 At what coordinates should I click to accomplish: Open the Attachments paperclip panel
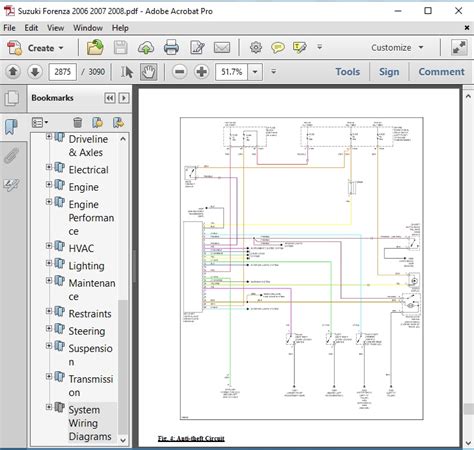[11, 156]
